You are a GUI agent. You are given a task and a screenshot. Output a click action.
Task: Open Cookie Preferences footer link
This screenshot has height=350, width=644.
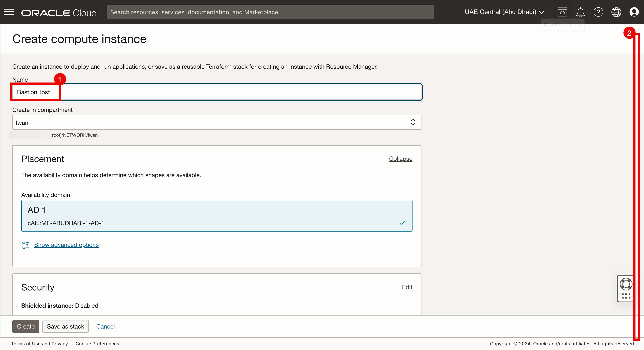97,344
